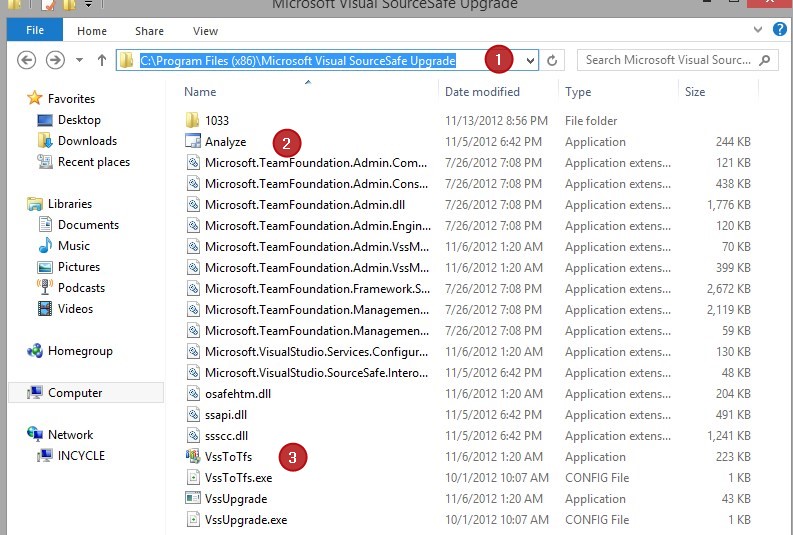Open the Help question mark icon
793x535 pixels.
(779, 29)
